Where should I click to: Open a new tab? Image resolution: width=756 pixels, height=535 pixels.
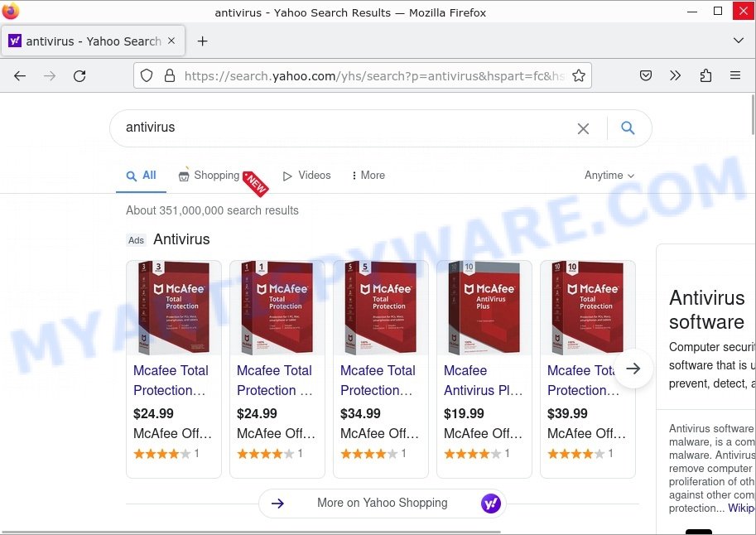[203, 41]
